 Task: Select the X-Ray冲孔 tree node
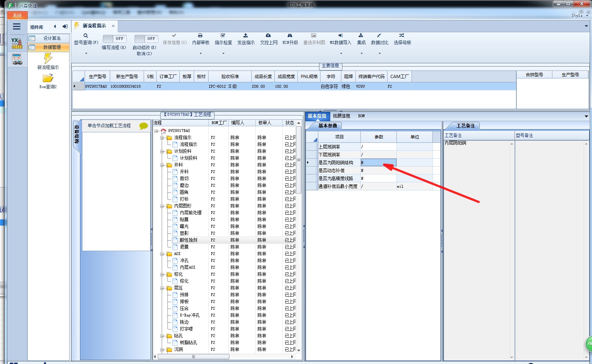click(189, 315)
